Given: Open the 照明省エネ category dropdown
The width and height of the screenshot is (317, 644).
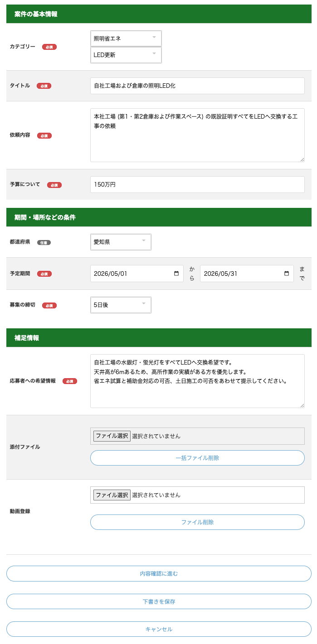Looking at the screenshot, I should point(126,38).
